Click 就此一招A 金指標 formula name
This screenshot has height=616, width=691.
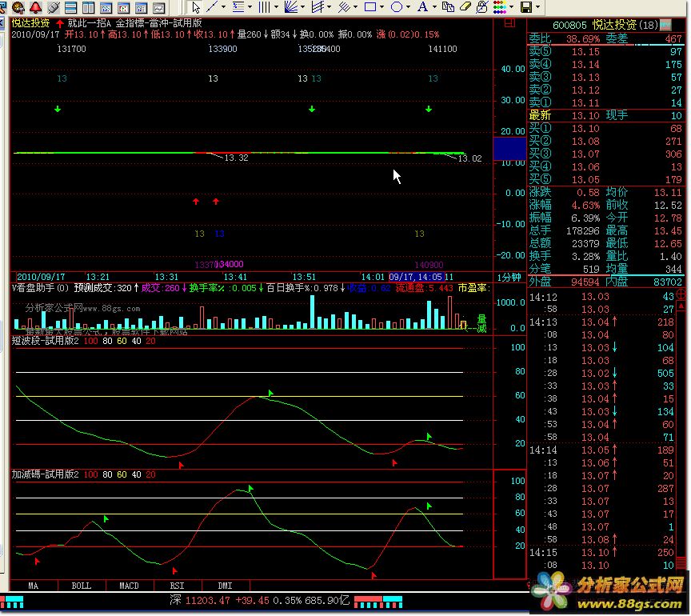[x=135, y=23]
